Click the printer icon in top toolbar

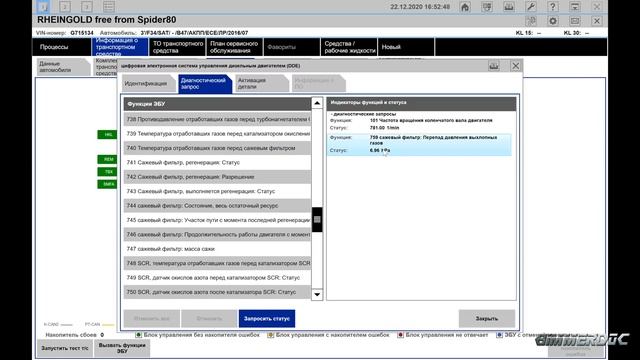[x=509, y=7]
